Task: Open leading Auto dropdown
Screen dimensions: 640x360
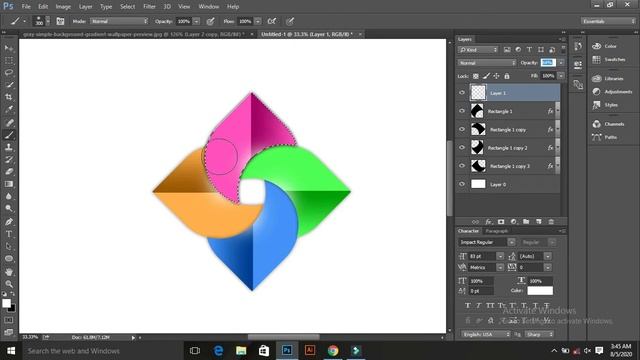Action: pyautogui.click(x=548, y=256)
